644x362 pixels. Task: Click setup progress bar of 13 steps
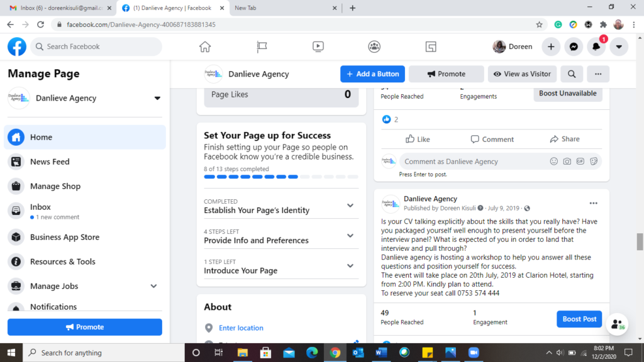(281, 177)
